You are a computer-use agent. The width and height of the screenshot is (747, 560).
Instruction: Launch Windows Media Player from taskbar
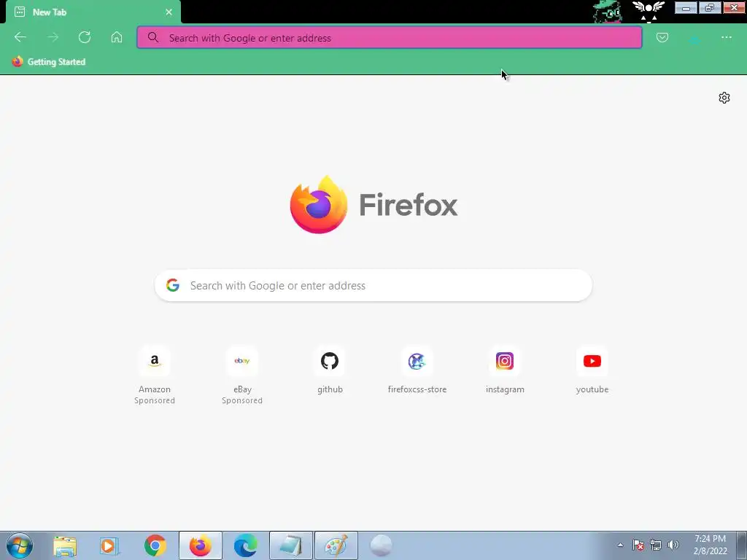pos(109,545)
